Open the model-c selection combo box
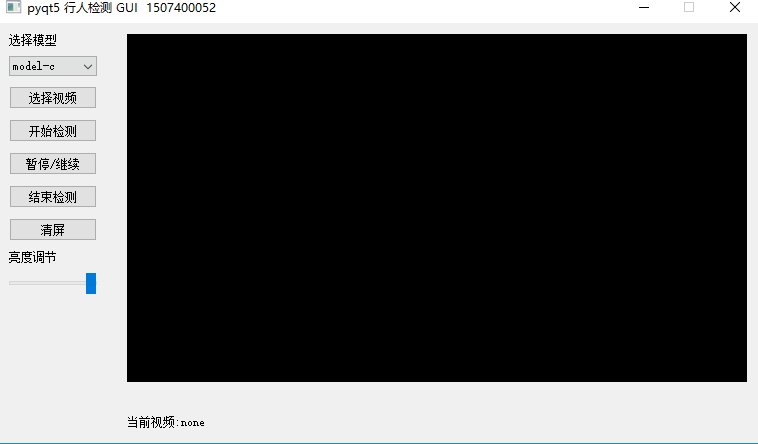The width and height of the screenshot is (758, 444). 53,66
